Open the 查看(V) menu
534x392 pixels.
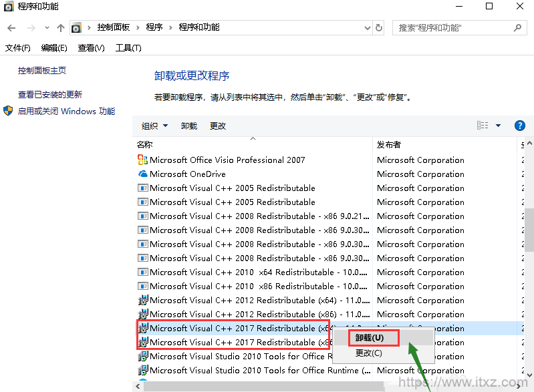[91, 48]
